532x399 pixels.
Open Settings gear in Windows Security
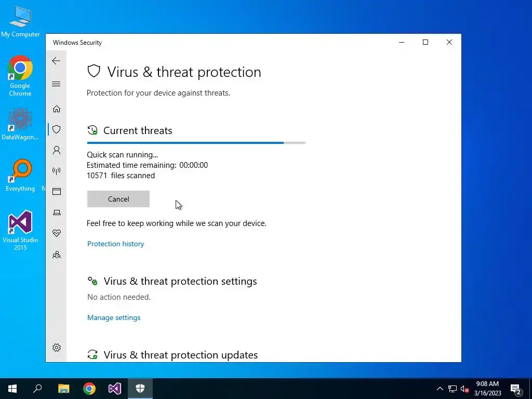click(56, 348)
